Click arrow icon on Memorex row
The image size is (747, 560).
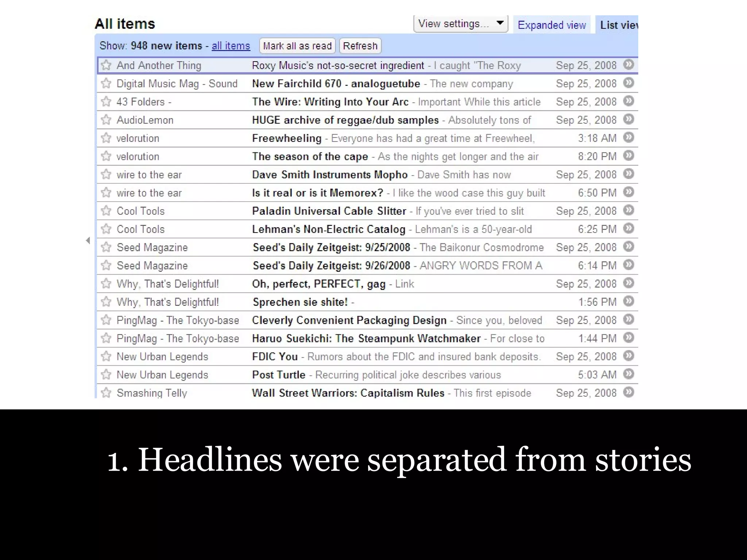pyautogui.click(x=628, y=192)
